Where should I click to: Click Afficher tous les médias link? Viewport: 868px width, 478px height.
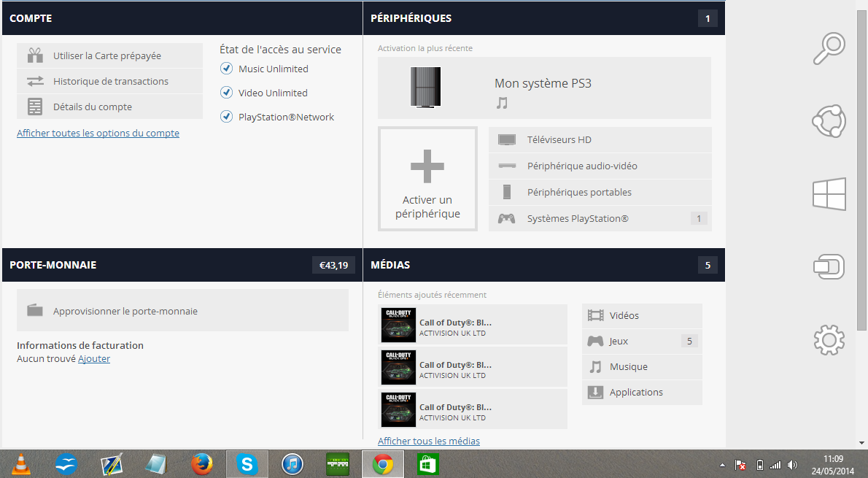pos(428,441)
